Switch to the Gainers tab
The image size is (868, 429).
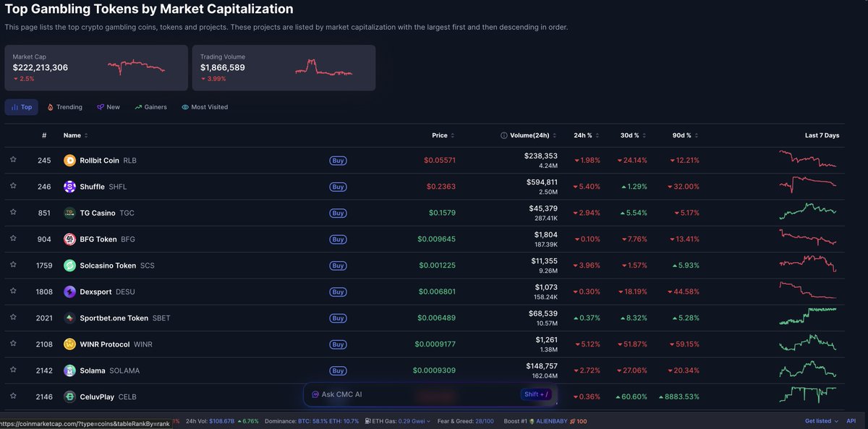click(150, 107)
